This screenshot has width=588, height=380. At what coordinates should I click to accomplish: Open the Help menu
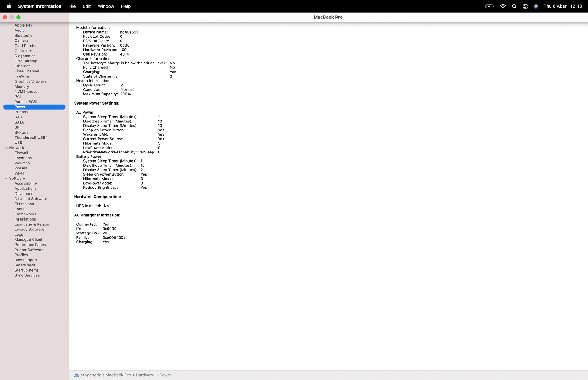tap(126, 6)
